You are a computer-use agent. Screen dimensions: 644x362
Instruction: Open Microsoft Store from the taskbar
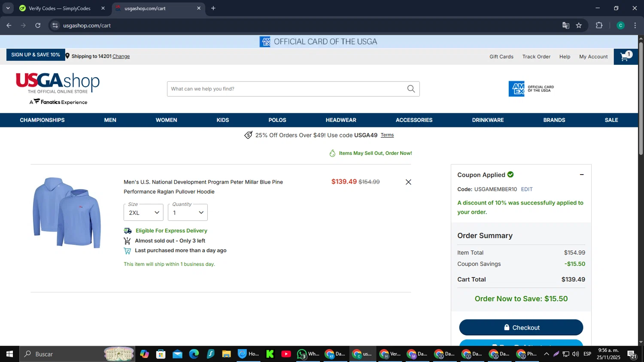coord(161,354)
